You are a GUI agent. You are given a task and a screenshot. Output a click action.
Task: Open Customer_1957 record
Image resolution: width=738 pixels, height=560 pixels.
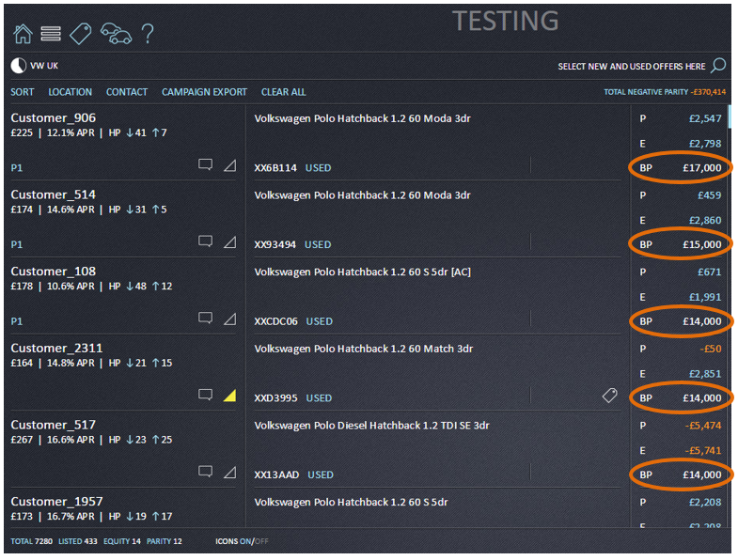click(56, 501)
